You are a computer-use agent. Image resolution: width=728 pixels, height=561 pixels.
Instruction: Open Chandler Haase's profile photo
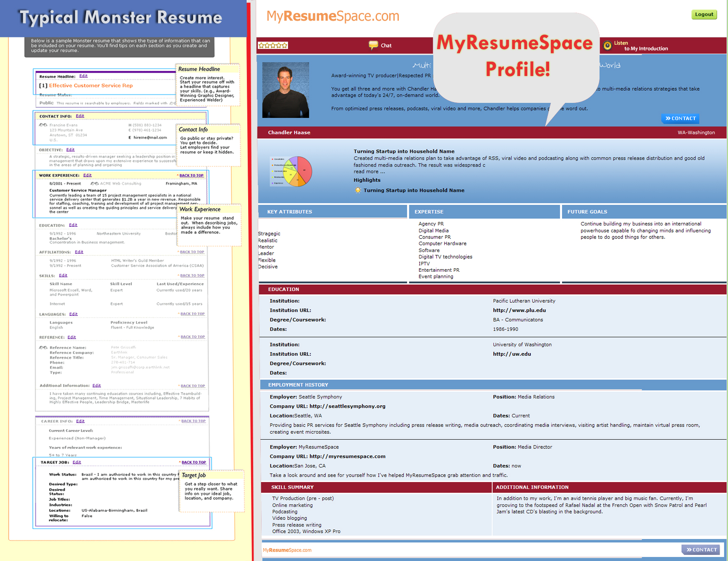285,90
